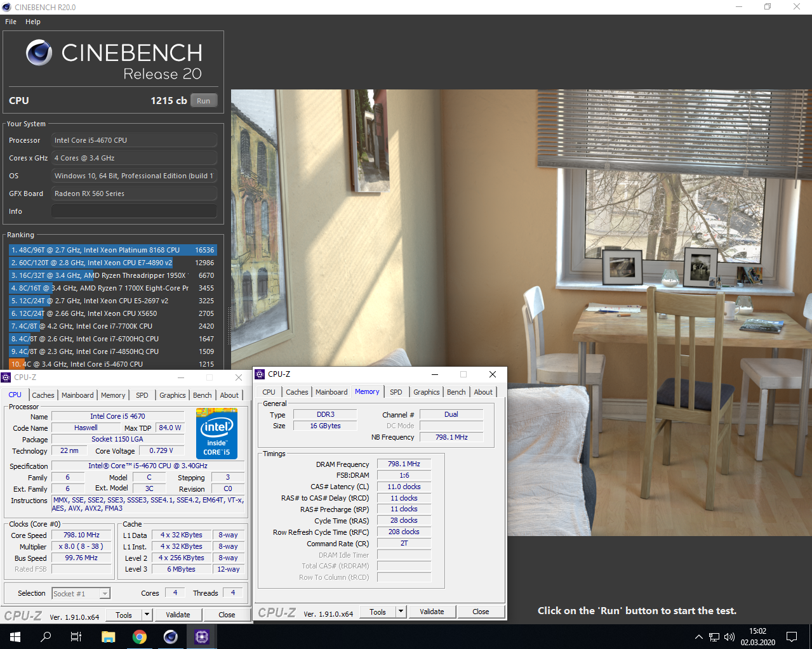812x649 pixels.
Task: Click Close button in Memory CPU-Z window
Action: 481,612
